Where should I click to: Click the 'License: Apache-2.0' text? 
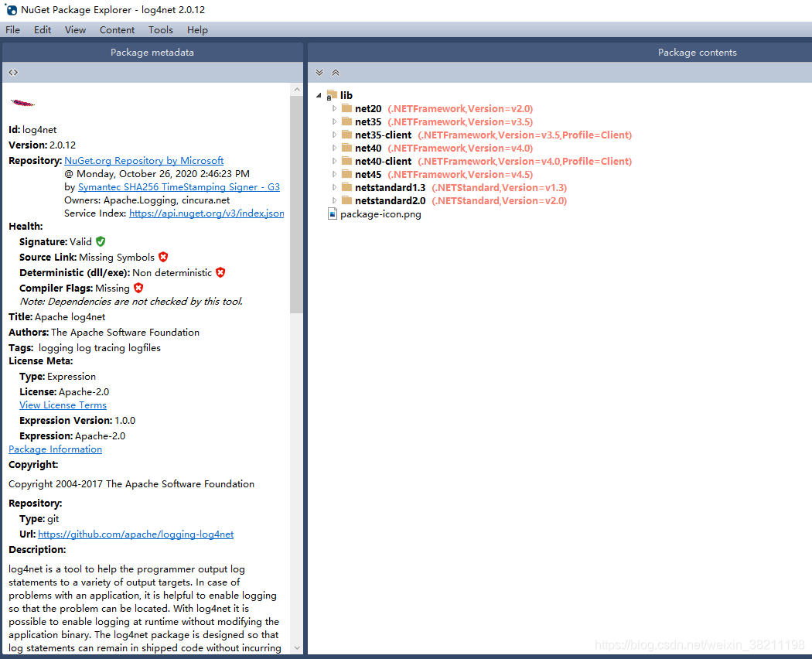click(64, 391)
